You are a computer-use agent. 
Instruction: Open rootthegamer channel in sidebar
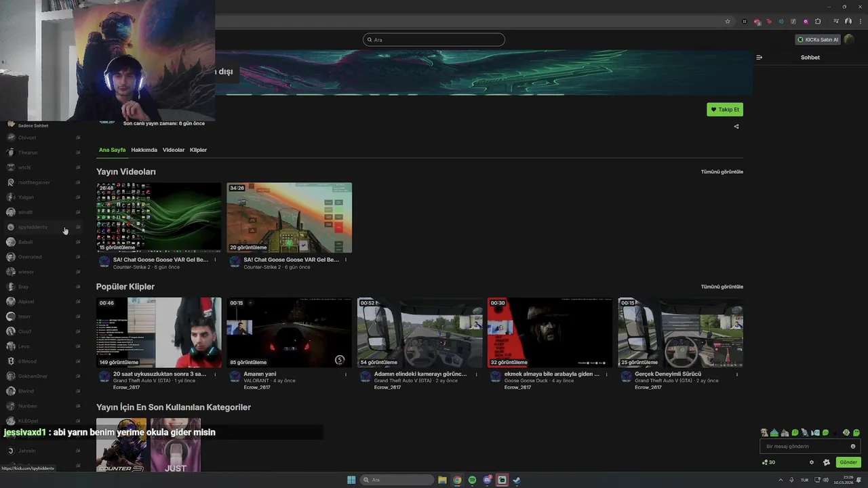43,182
